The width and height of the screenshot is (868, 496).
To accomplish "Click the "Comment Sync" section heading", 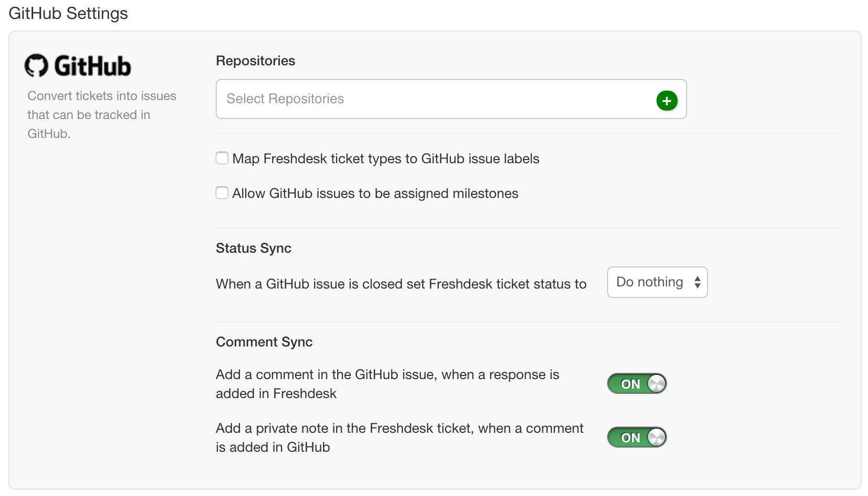I will click(x=264, y=342).
